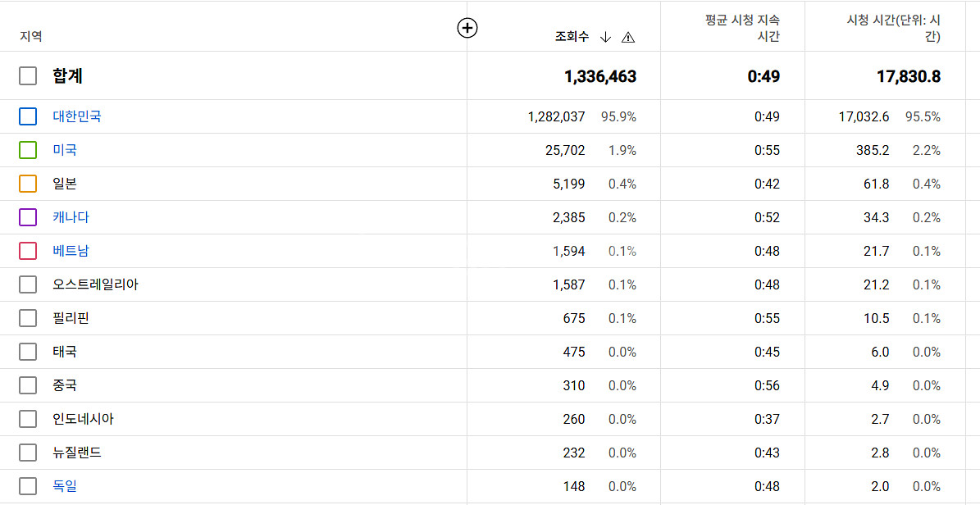The height and width of the screenshot is (505, 980).
Task: Toggle the green 미국 checkbox
Action: pyautogui.click(x=28, y=150)
